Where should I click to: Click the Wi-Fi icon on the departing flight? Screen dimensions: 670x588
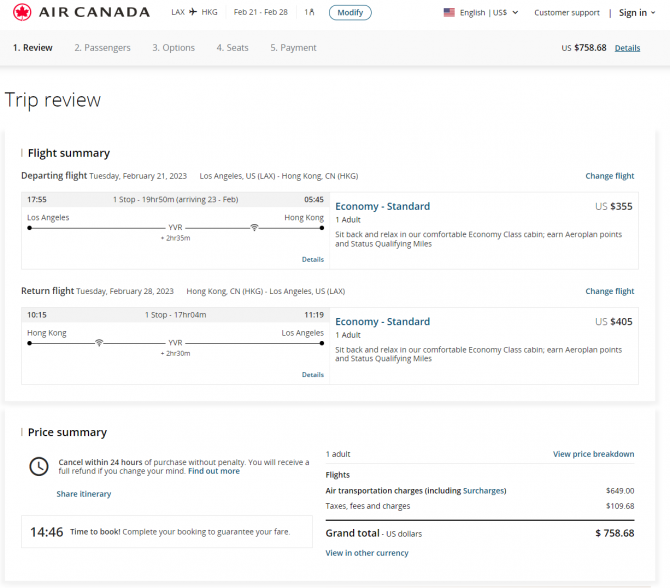point(254,227)
